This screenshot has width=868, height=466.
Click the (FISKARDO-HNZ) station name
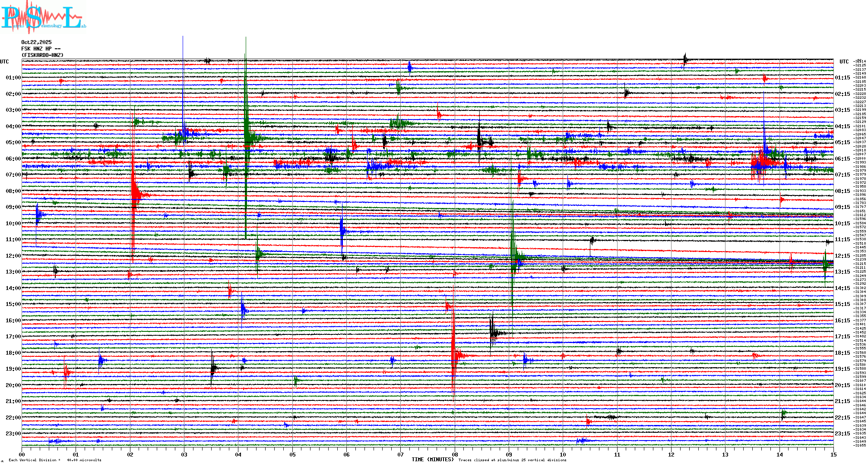42,55
